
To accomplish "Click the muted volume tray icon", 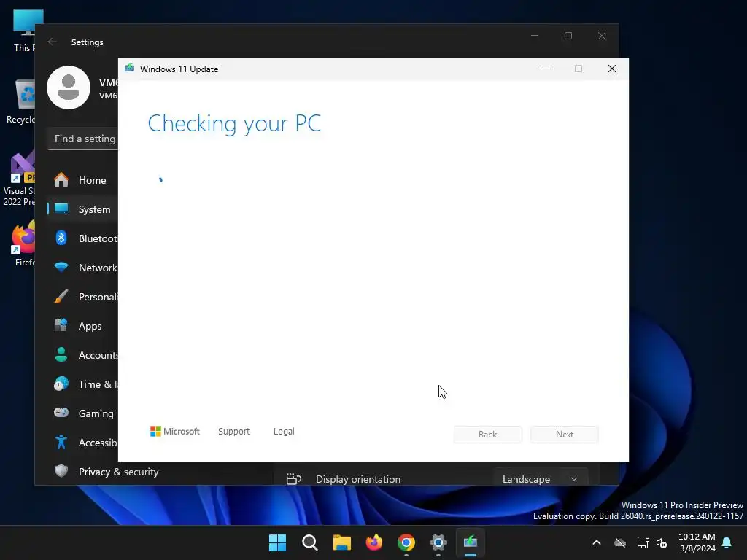I will tap(662, 542).
